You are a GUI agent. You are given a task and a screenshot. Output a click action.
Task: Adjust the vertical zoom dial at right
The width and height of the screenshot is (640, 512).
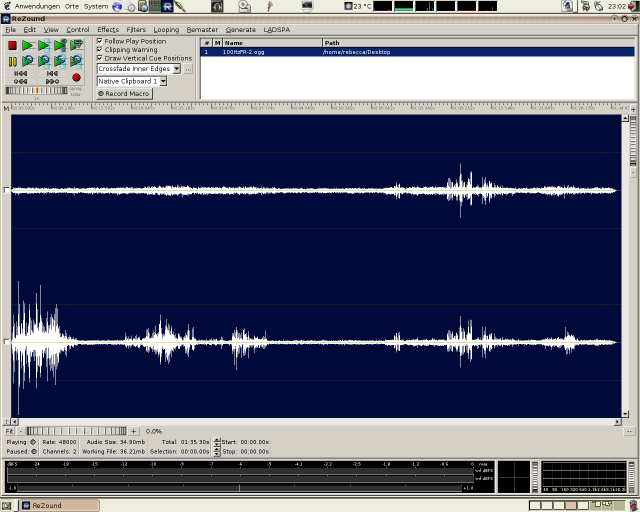(633, 141)
